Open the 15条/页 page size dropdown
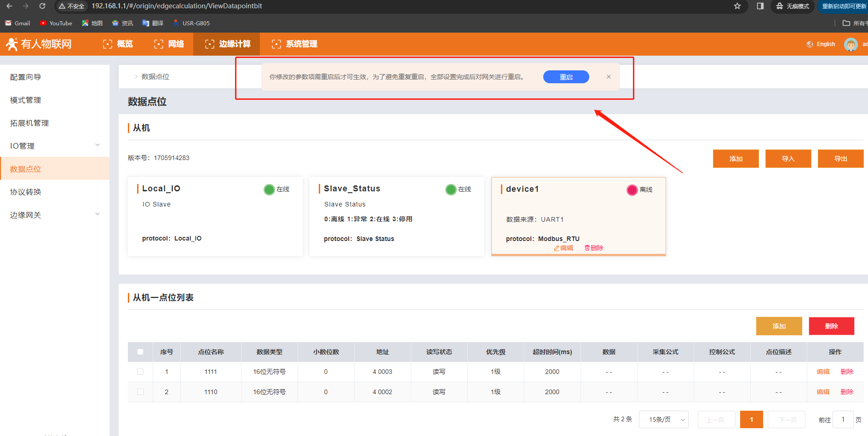This screenshot has height=436, width=868. [663, 419]
